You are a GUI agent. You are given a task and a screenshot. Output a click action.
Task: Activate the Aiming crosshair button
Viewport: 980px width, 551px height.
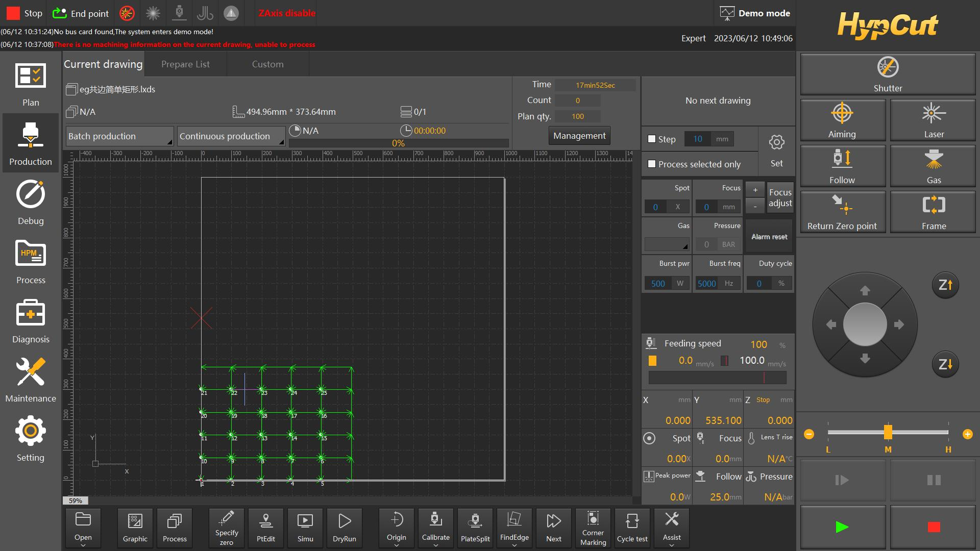click(x=842, y=120)
